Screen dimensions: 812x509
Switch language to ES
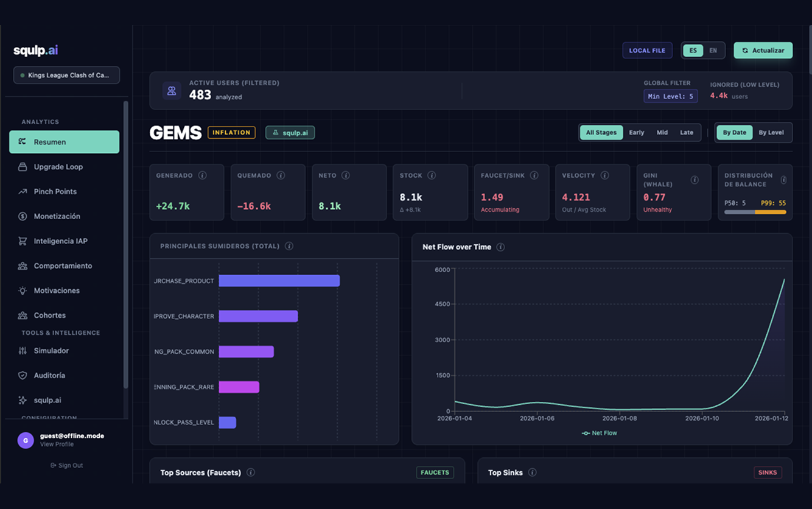693,51
